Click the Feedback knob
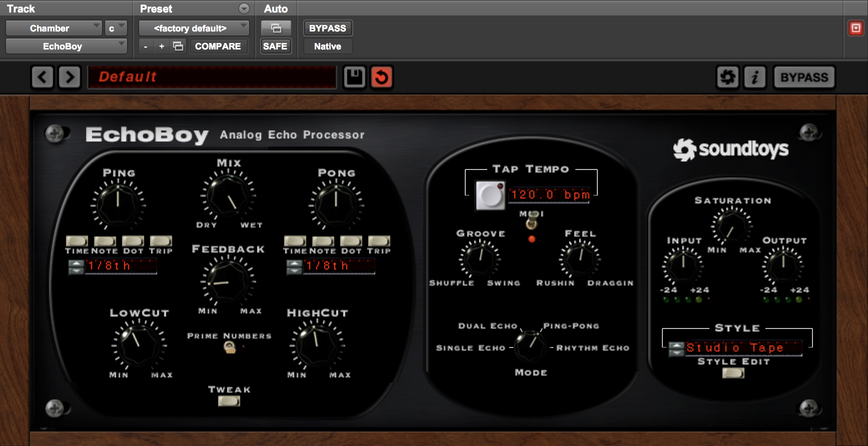Screen dimensions: 868x446 coord(229,282)
